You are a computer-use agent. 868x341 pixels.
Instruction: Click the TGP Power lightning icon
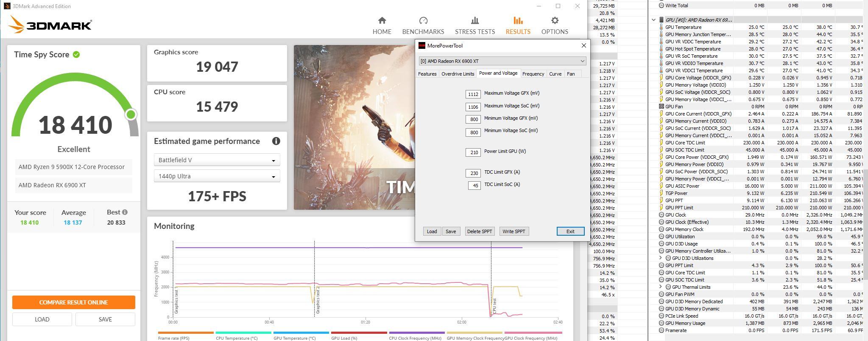pyautogui.click(x=661, y=193)
